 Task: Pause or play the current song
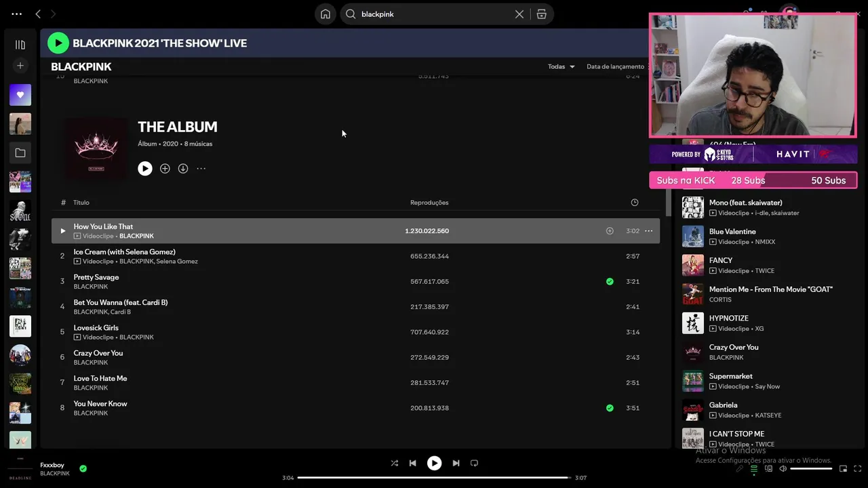pyautogui.click(x=434, y=464)
